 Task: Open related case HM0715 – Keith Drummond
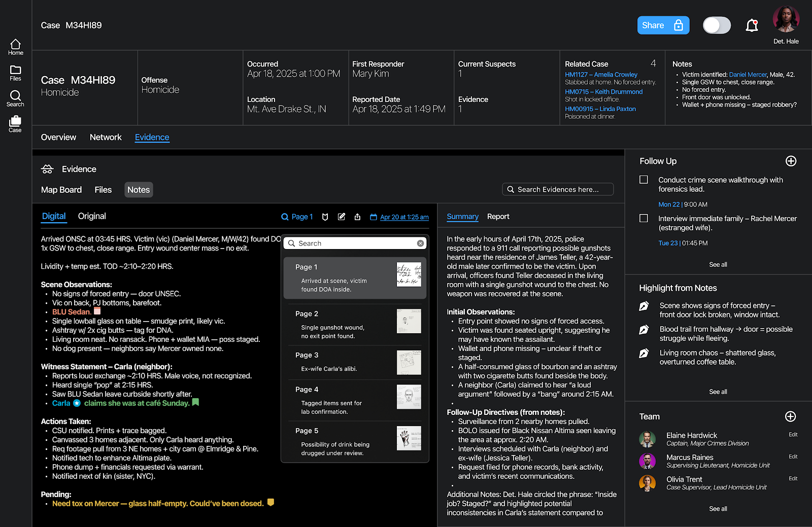(603, 92)
